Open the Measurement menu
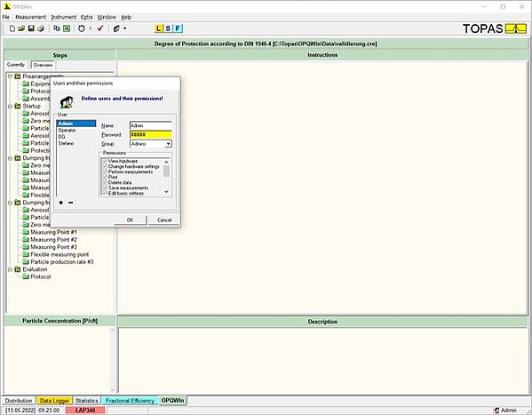 30,17
